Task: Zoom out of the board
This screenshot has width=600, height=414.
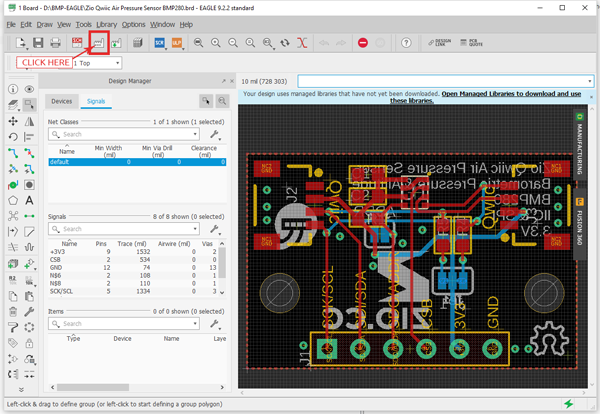Action: [x=233, y=43]
